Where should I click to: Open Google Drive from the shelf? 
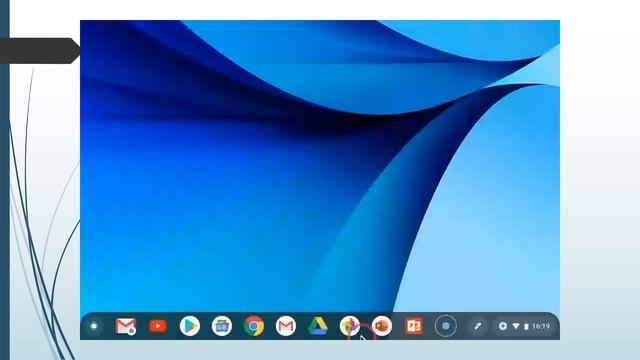click(x=318, y=326)
